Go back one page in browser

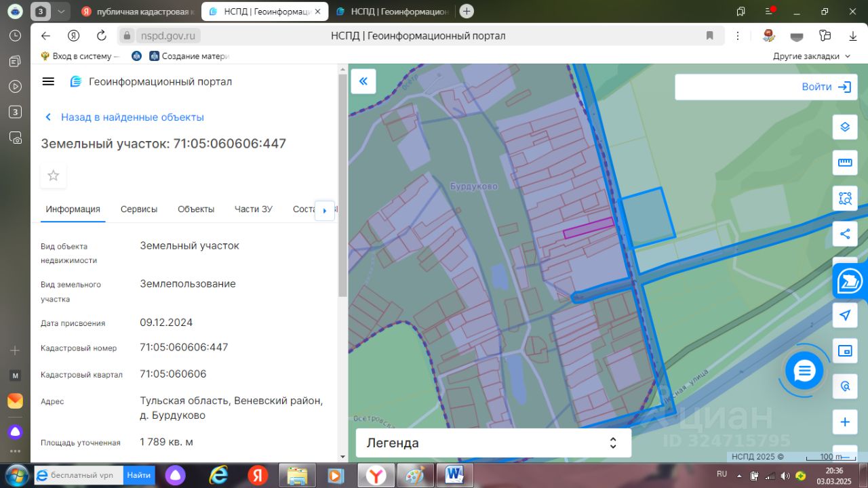tap(45, 36)
